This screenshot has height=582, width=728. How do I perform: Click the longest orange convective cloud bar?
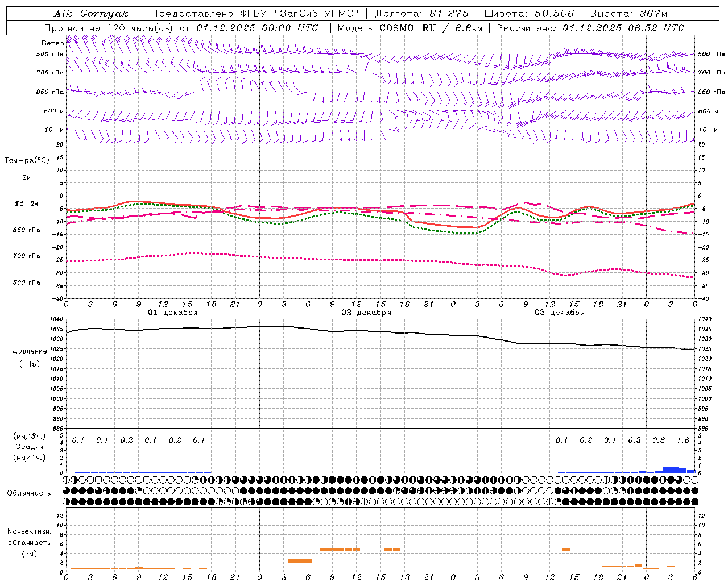click(340, 550)
